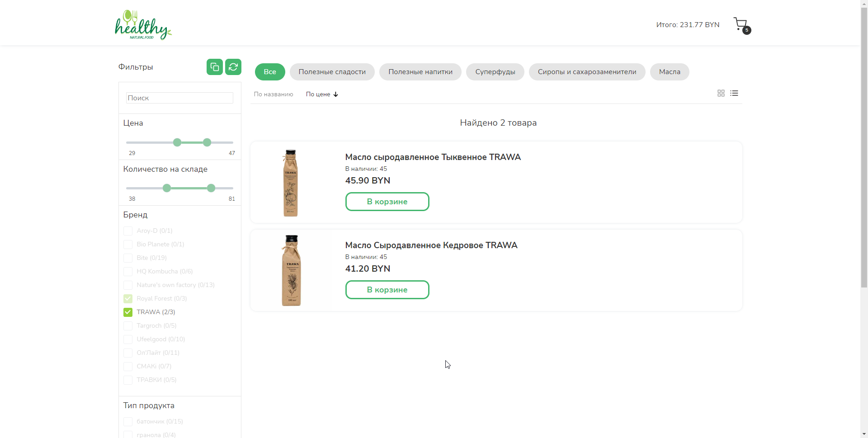Click В корзине for Тыквенное TRAWA oil
This screenshot has width=868, height=438.
click(387, 202)
